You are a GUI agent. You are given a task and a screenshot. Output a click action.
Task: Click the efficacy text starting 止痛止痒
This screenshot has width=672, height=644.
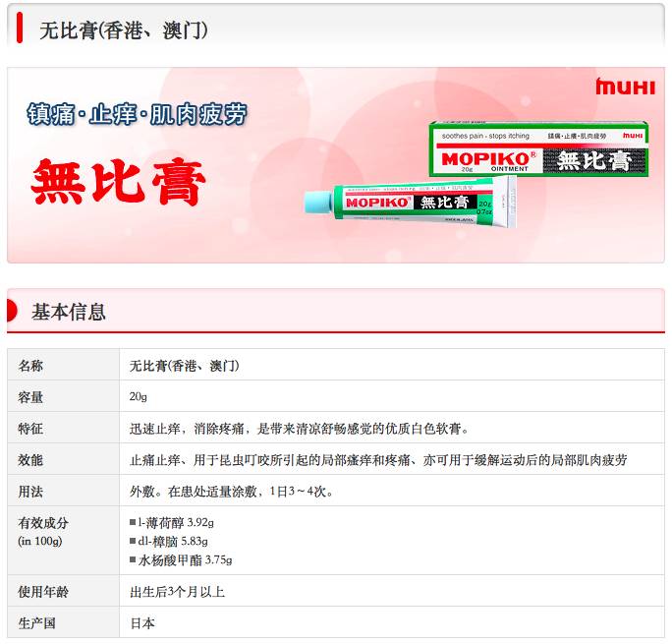click(x=378, y=460)
